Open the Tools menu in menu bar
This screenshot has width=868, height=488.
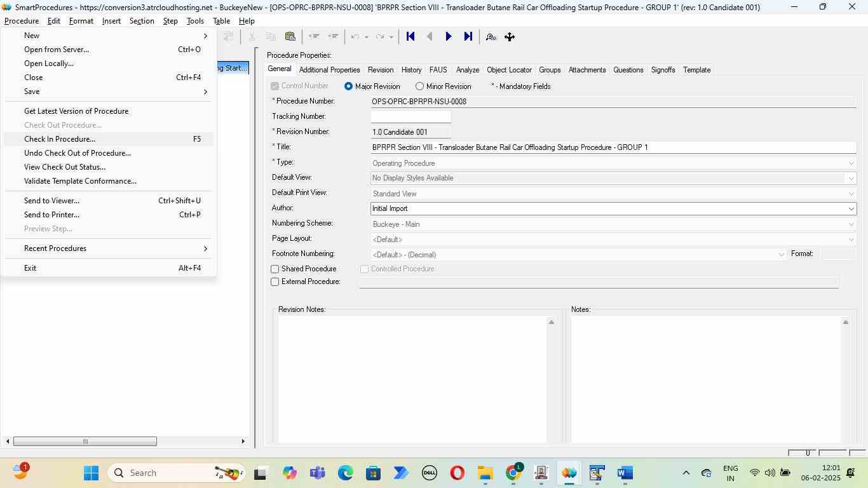195,21
